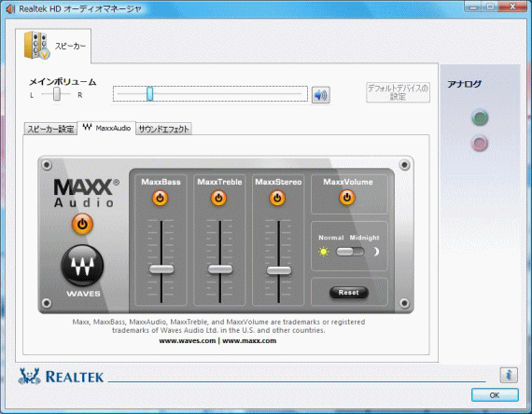This screenshot has height=414, width=532.
Task: Click the アナログ label
Action: point(464,84)
